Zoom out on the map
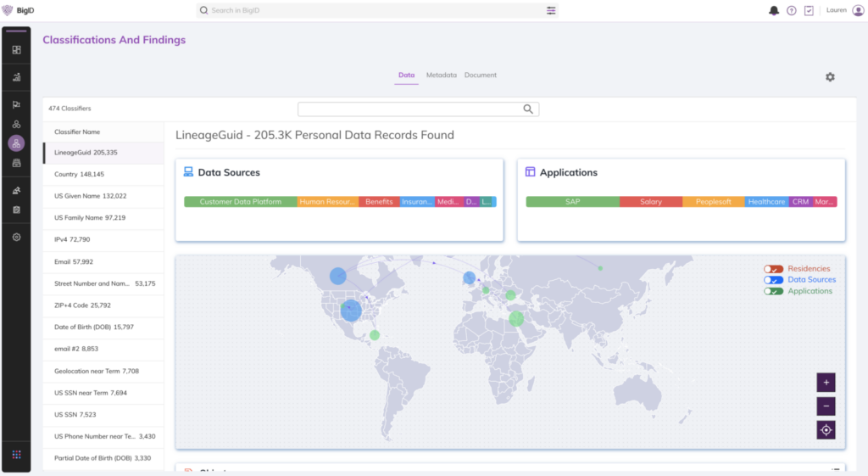The image size is (868, 476). click(826, 406)
